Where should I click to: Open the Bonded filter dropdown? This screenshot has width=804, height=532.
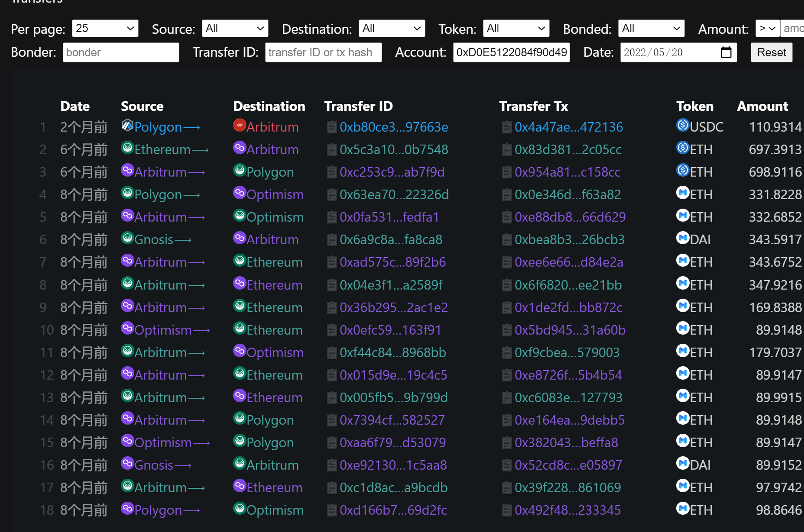point(651,28)
